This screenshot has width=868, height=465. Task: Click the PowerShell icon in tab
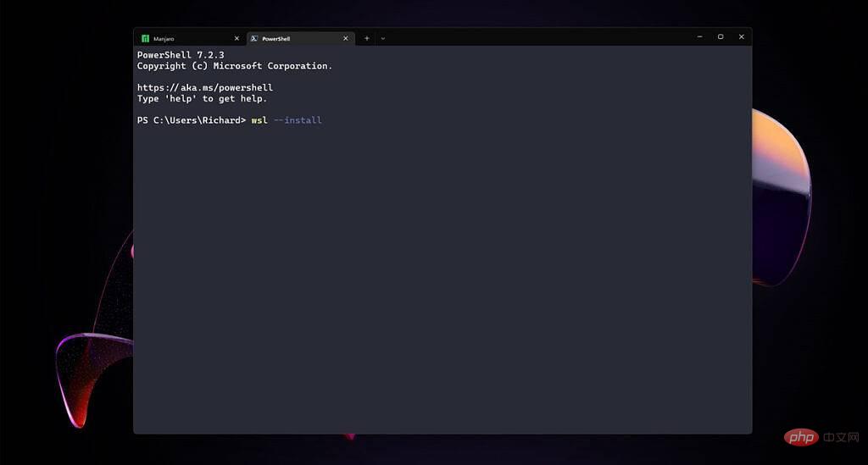[254, 39]
